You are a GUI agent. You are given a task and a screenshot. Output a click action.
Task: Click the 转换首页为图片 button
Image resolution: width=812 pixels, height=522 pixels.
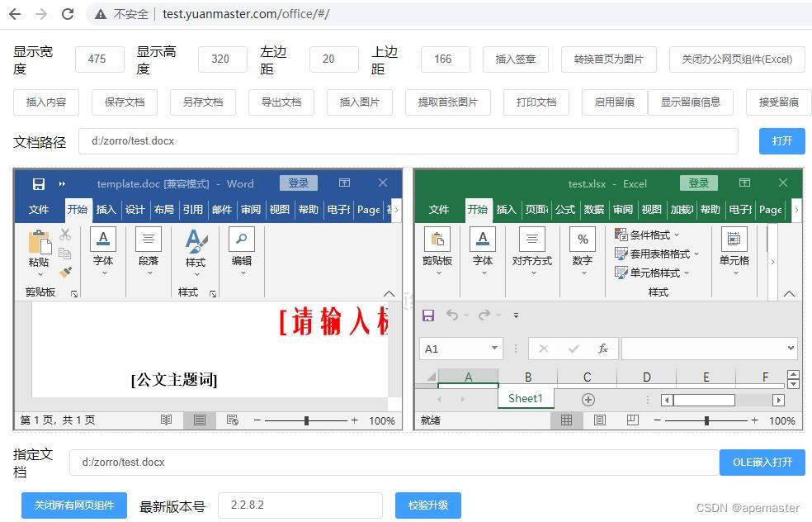[x=608, y=59]
